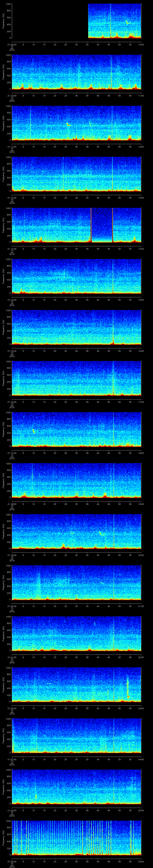Click Frequency (Hz) axis label of 21:20:00 panel
Image resolution: width=153 pixels, height=868 pixels.
coord(3,583)
